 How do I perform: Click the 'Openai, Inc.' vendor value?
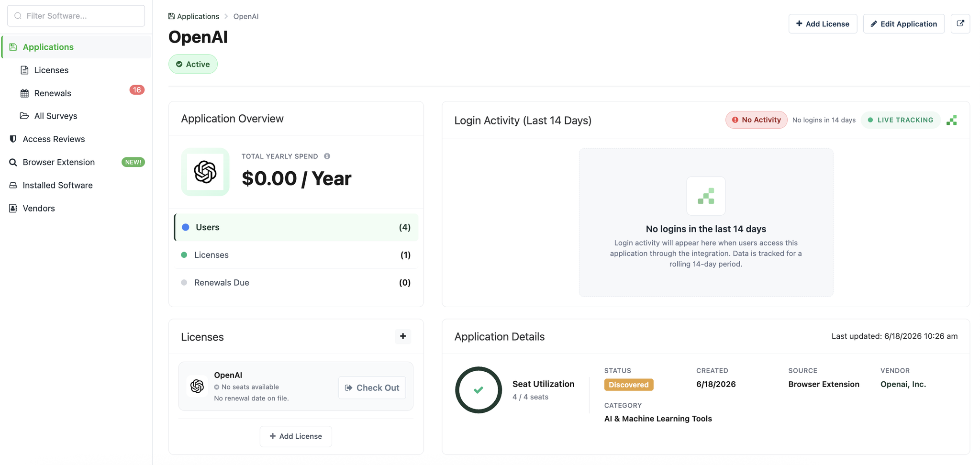click(903, 384)
